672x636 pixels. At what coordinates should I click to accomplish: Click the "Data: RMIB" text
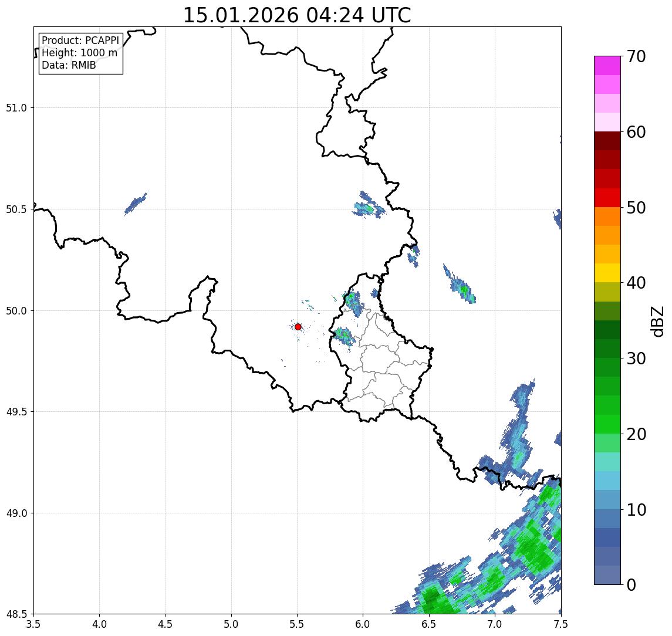(x=69, y=65)
